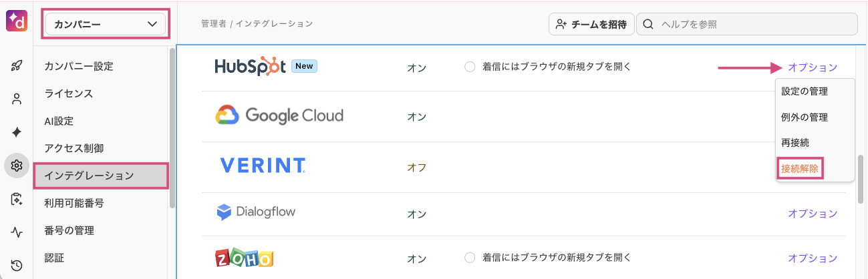Expand the カンパニー dropdown selector

coord(105,25)
